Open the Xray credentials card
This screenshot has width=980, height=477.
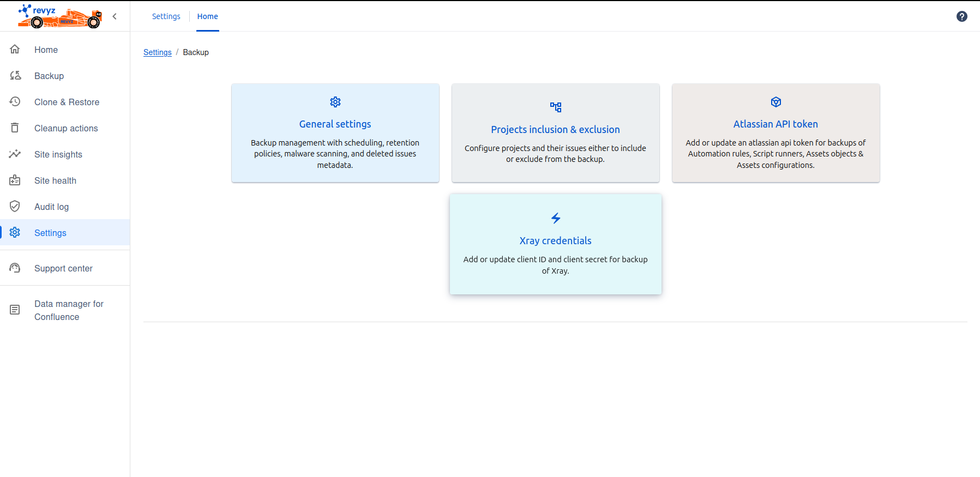click(x=555, y=244)
